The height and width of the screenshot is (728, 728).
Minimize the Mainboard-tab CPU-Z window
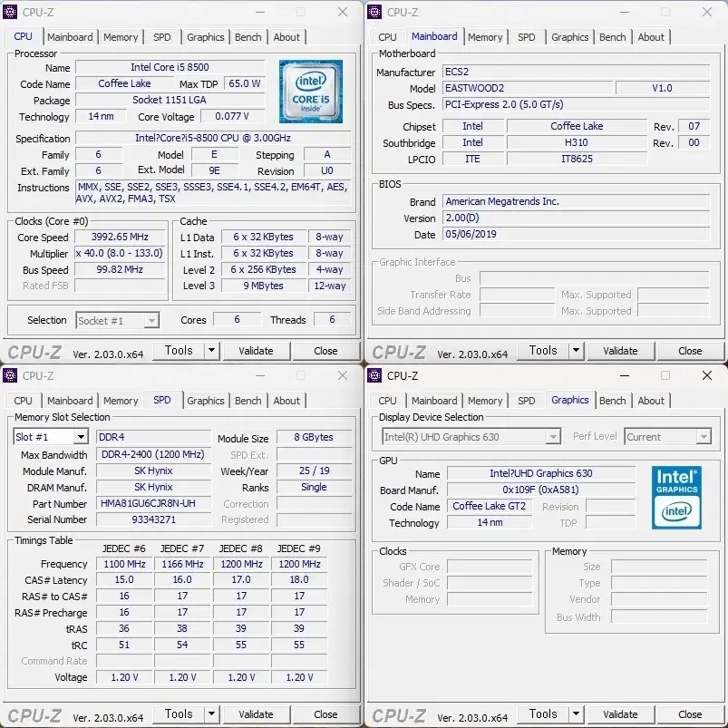coord(625,12)
